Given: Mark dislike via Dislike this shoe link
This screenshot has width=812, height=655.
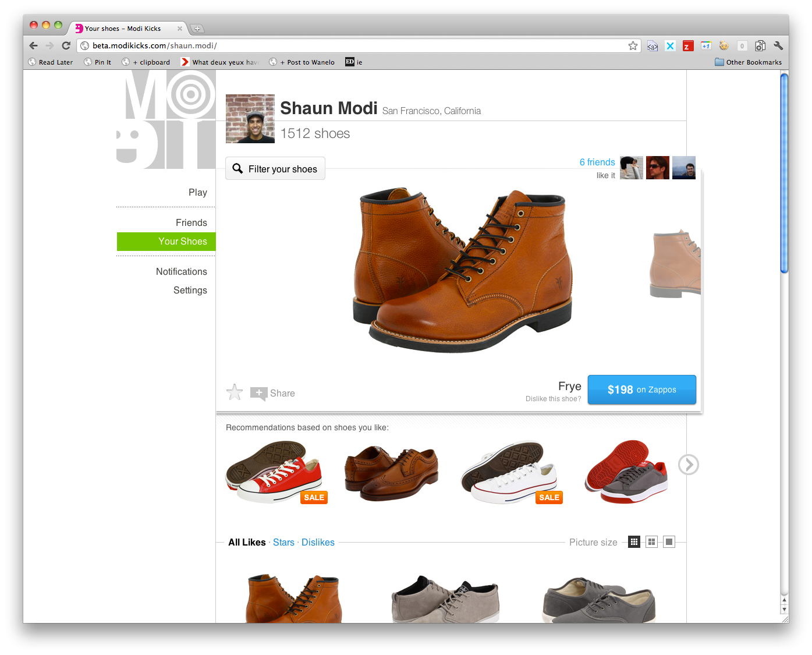Looking at the screenshot, I should pyautogui.click(x=553, y=398).
